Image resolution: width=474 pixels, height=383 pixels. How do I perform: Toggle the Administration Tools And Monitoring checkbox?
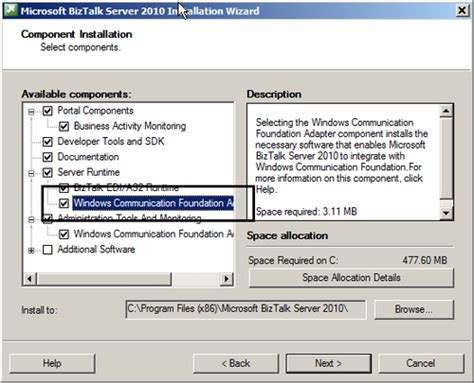[48, 218]
